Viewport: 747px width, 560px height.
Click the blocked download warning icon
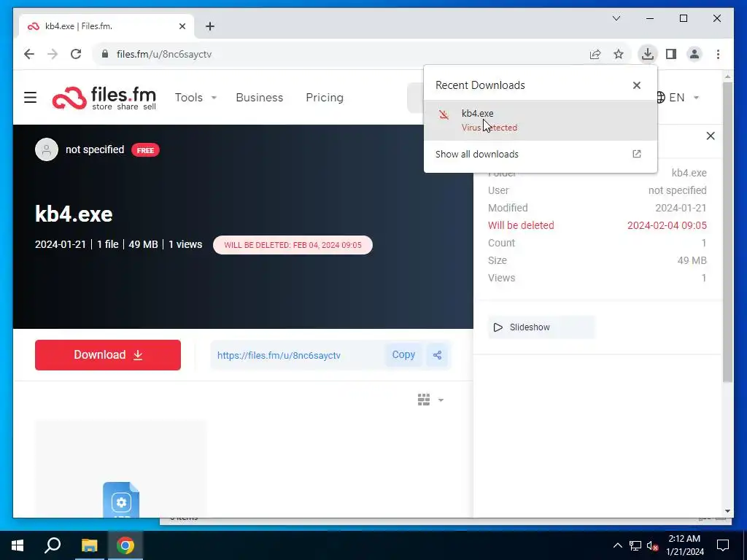(444, 114)
